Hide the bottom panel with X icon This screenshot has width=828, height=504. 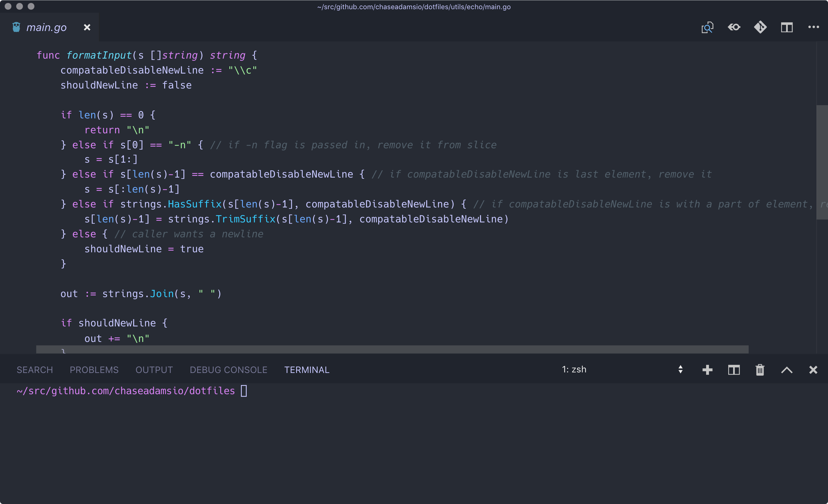click(x=813, y=370)
